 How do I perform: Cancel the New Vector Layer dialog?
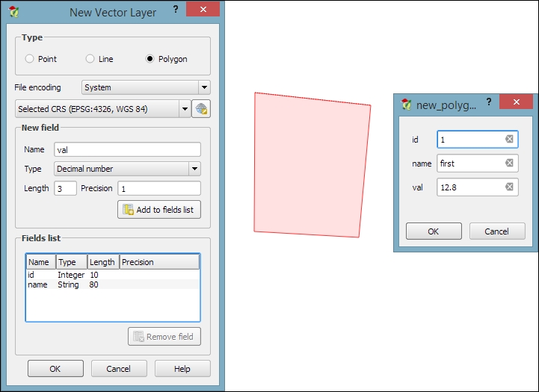[x=119, y=369]
